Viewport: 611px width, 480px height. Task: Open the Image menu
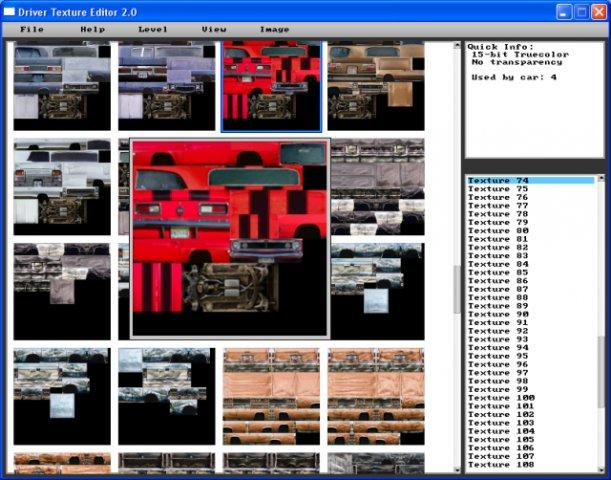coord(274,29)
